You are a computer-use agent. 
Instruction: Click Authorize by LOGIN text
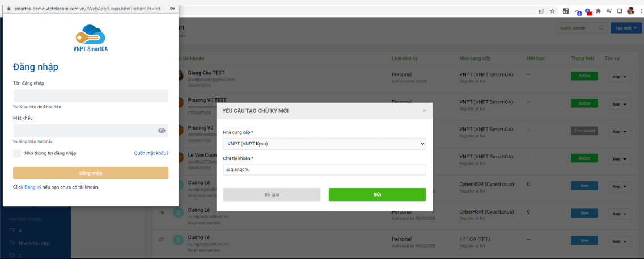tap(409, 81)
